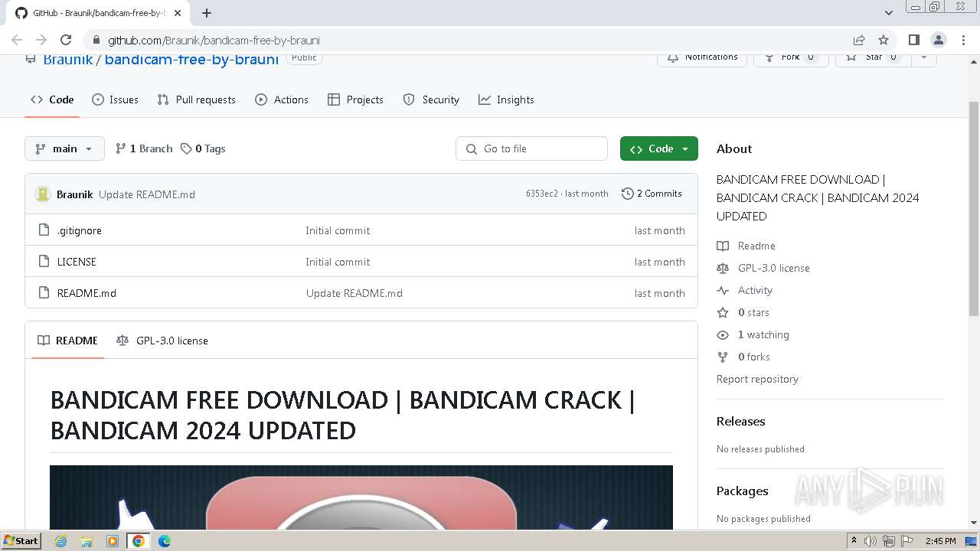
Task: Reload the GitHub page
Action: [66, 40]
